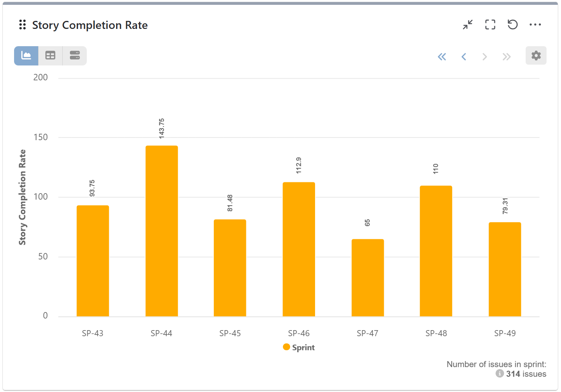Go to the next page of sprints
The height and width of the screenshot is (392, 561).
click(485, 57)
